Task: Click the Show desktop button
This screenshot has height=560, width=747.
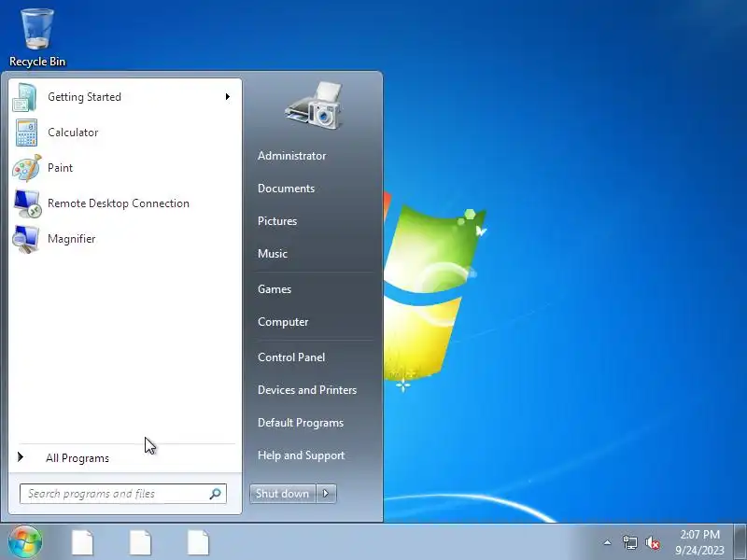Action: pyautogui.click(x=740, y=542)
